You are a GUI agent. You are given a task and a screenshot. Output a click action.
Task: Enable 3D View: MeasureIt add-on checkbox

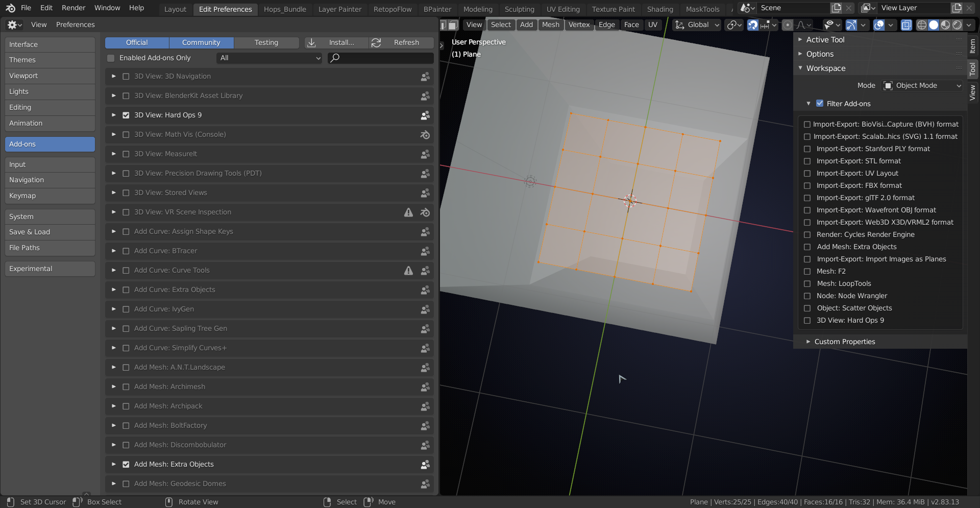click(126, 154)
